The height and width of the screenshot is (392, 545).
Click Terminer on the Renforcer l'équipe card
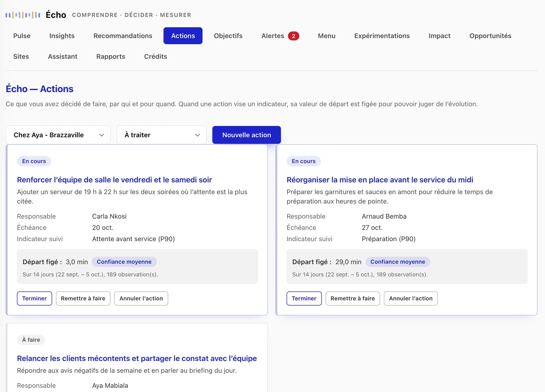click(x=34, y=298)
